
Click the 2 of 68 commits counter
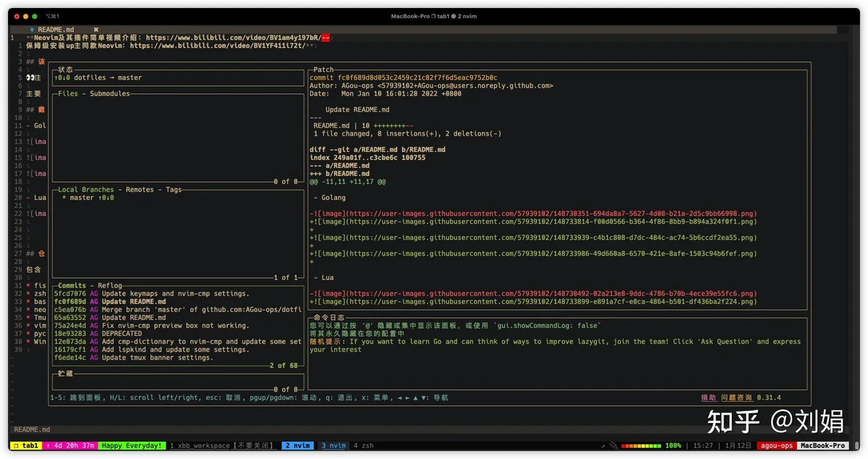[x=284, y=366]
